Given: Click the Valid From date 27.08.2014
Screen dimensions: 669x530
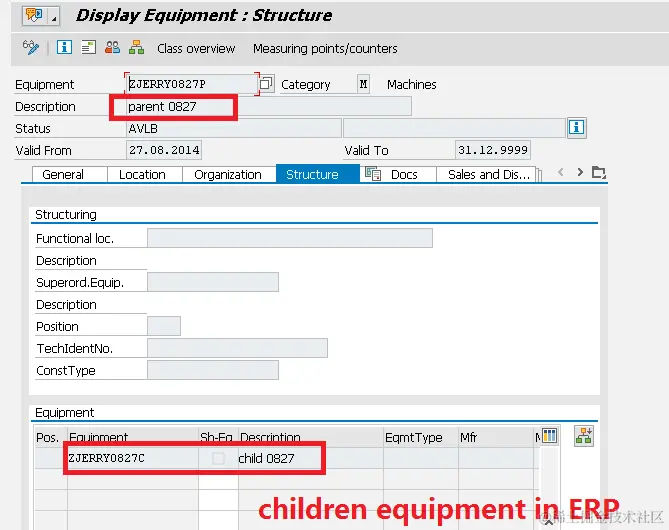Looking at the screenshot, I should coord(164,150).
